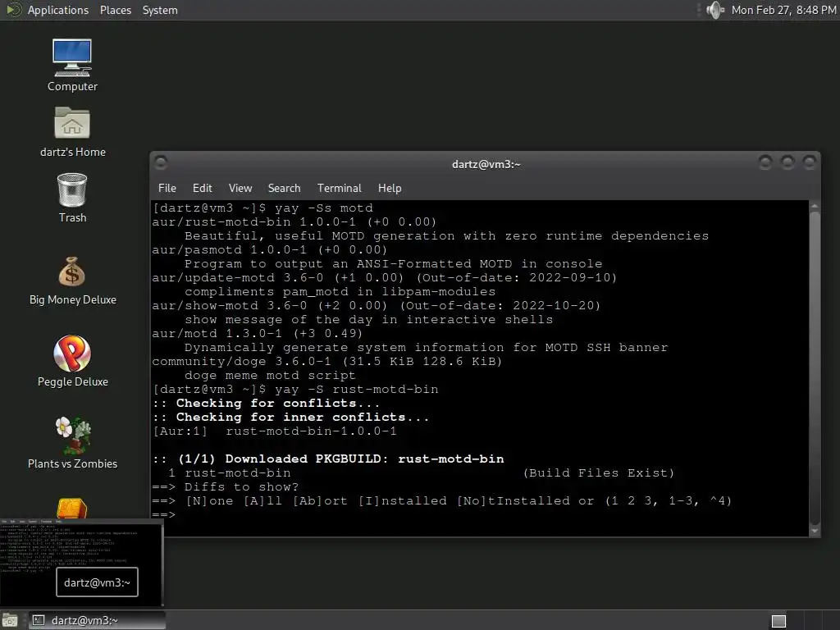Click the text 'aur/pasmotd 1.0.0-1' in terminal
The image size is (840, 630).
point(230,249)
